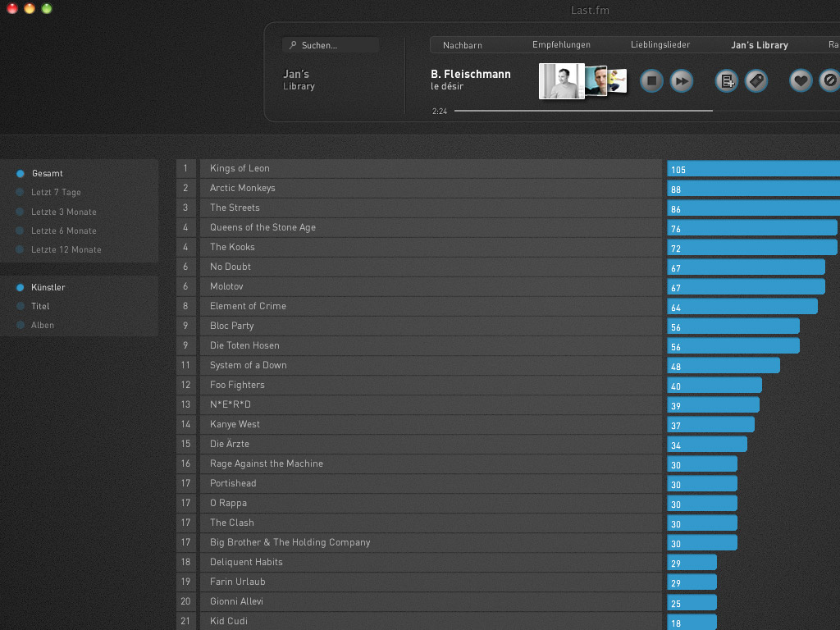Add current track to a playlist
The image size is (840, 630).
727,81
